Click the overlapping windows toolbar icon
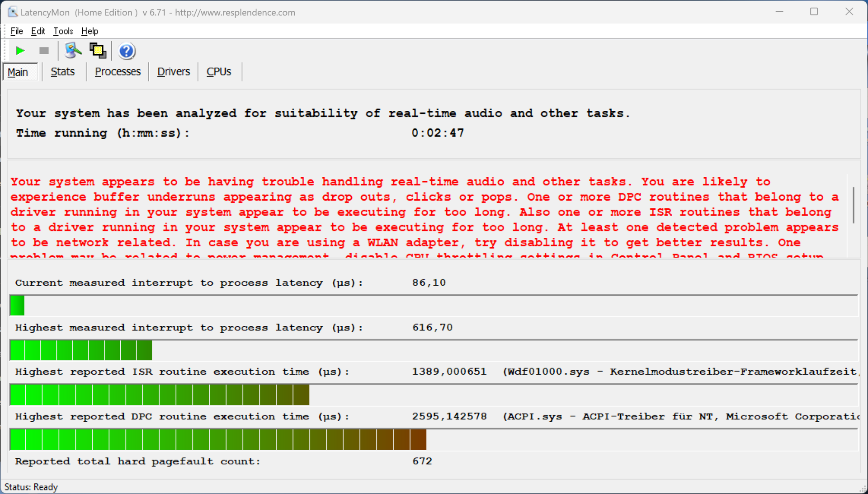Screen dimensions: 868x494 pyautogui.click(x=98, y=51)
